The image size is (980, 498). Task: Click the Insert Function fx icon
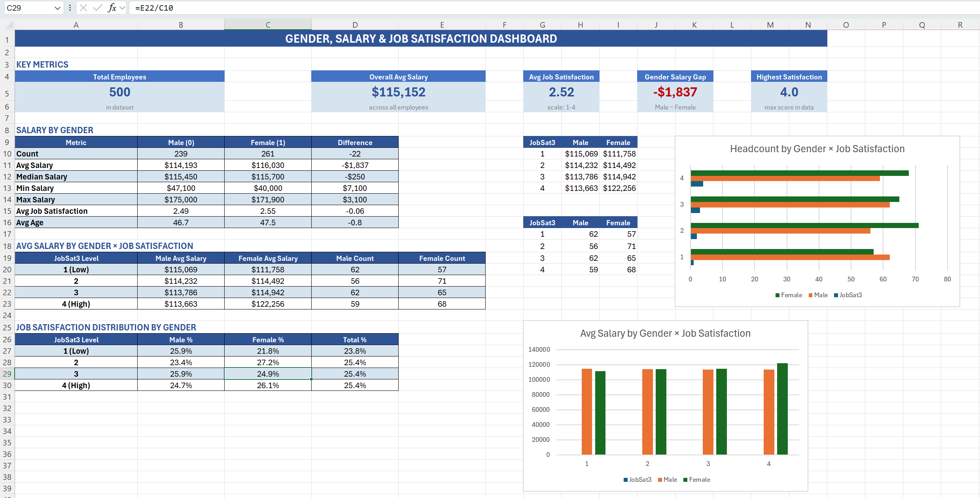(x=112, y=8)
